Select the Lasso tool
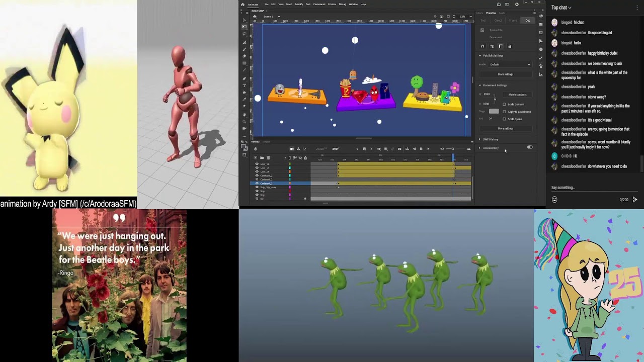 [x=245, y=33]
